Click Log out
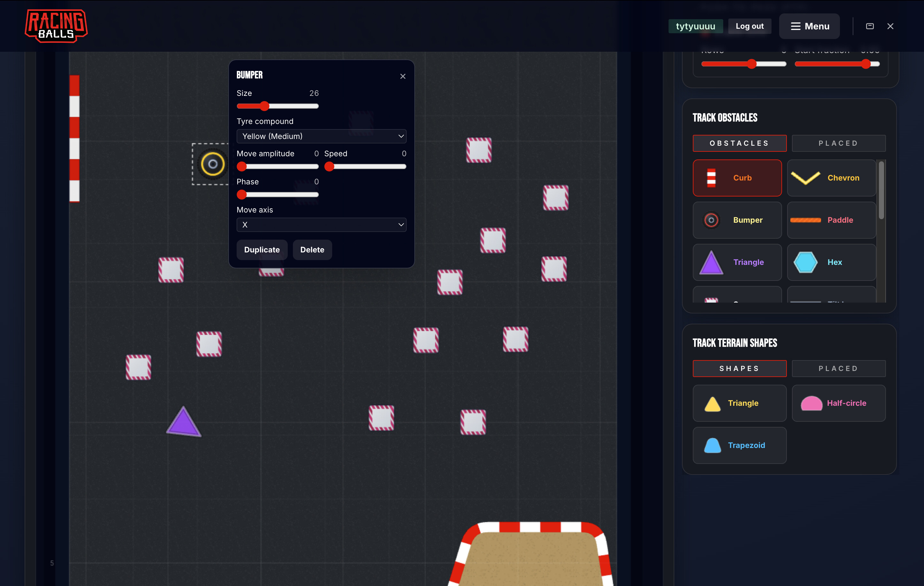 point(749,26)
